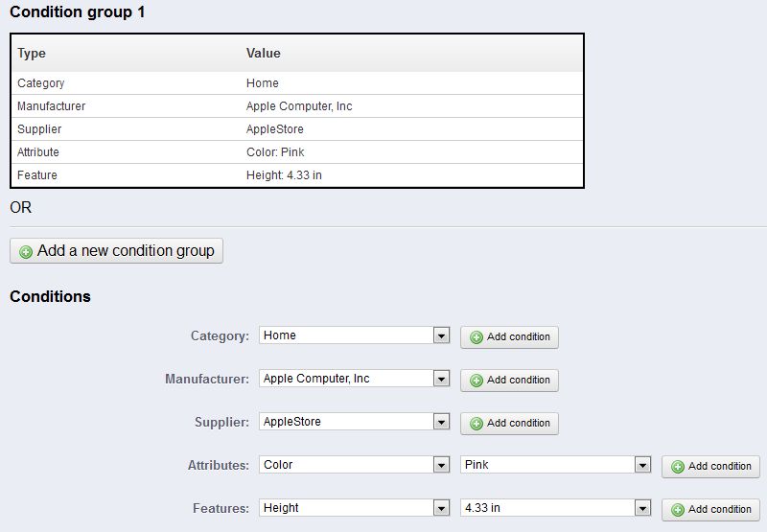This screenshot has height=532, width=767.
Task: Click plus icon beside Category Add condition
Action: point(476,337)
